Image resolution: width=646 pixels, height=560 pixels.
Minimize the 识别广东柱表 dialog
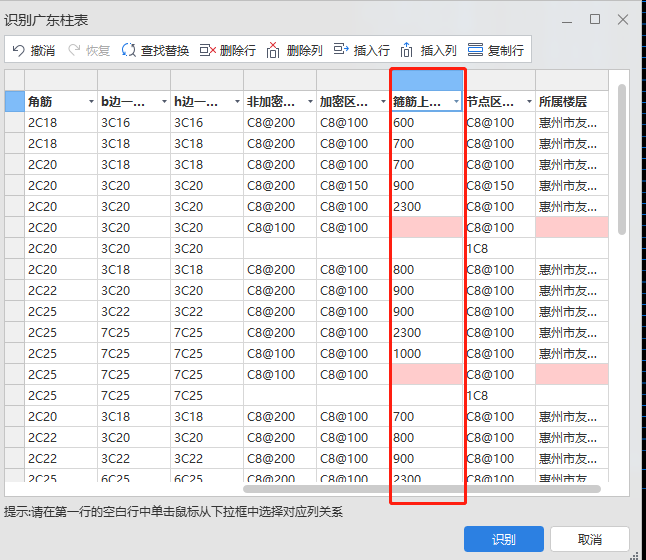[567, 21]
